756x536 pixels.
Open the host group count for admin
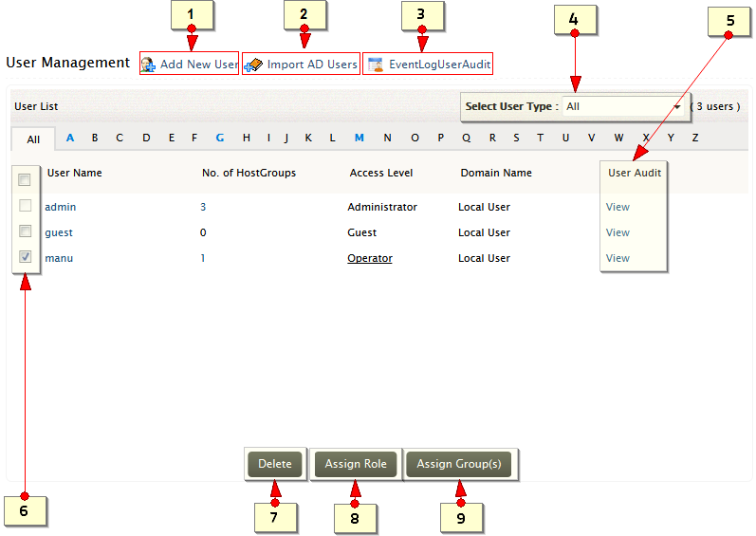[x=203, y=207]
